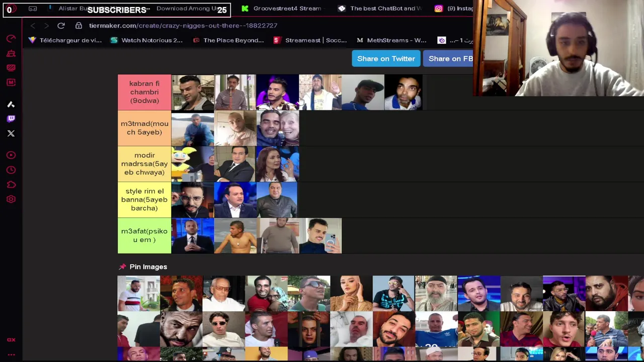Select man holding phone image in m3afat tier

[x=320, y=235]
